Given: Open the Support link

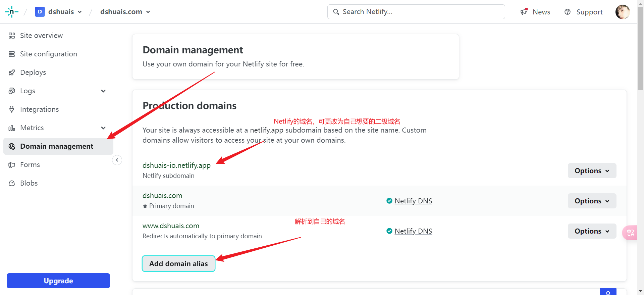Looking at the screenshot, I should pos(589,12).
